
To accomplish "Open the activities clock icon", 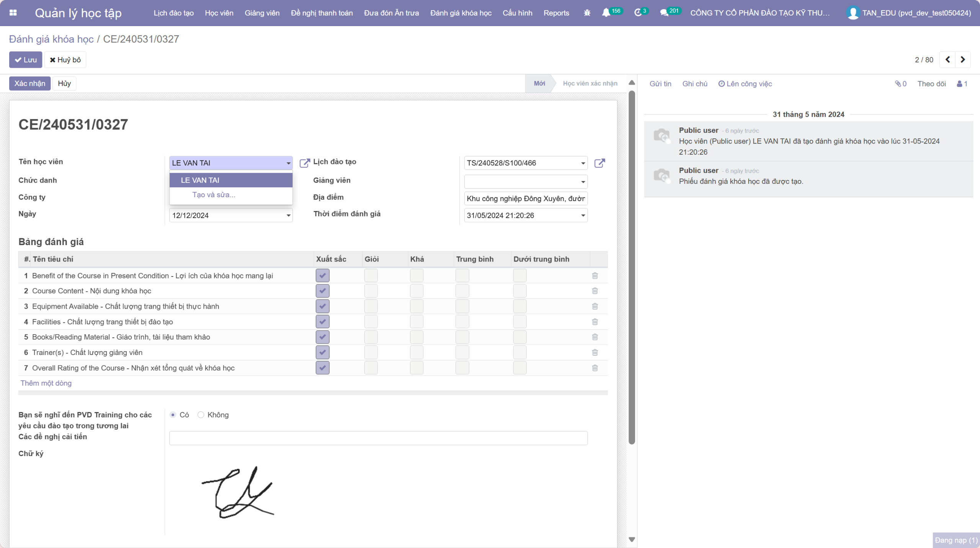I will pos(637,13).
